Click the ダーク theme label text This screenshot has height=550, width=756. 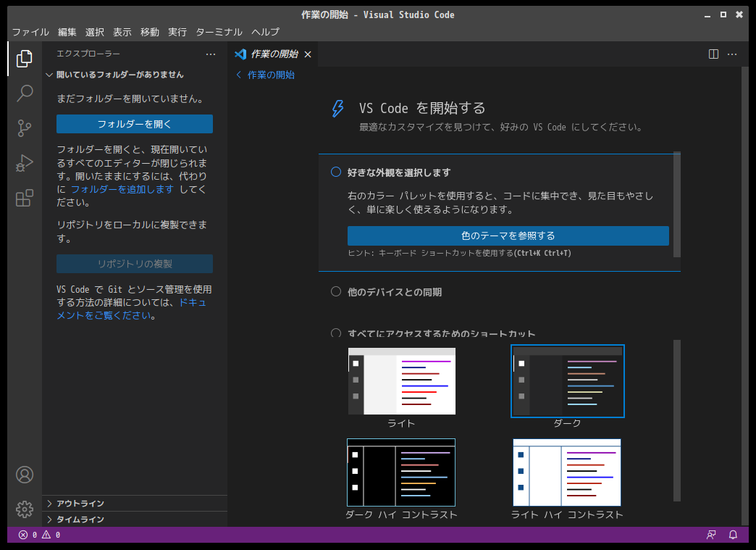coord(567,423)
